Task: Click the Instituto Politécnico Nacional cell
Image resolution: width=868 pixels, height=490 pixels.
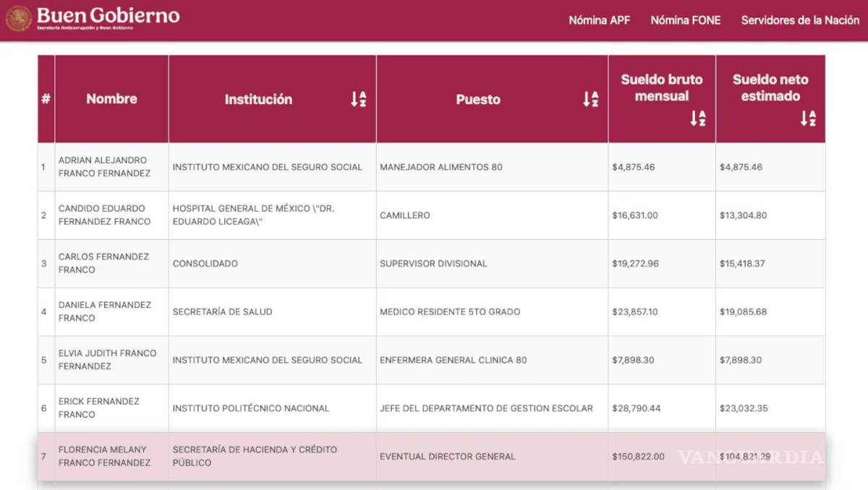Action: [250, 408]
